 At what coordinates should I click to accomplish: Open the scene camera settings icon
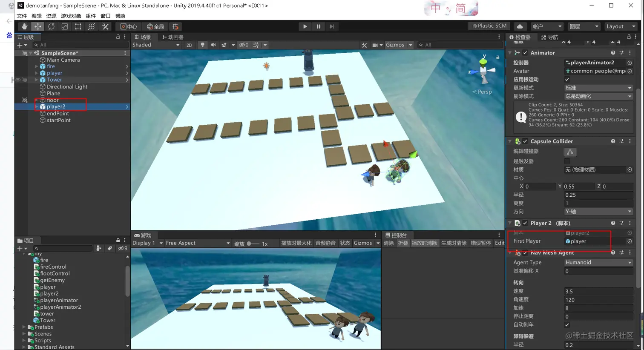(x=375, y=45)
